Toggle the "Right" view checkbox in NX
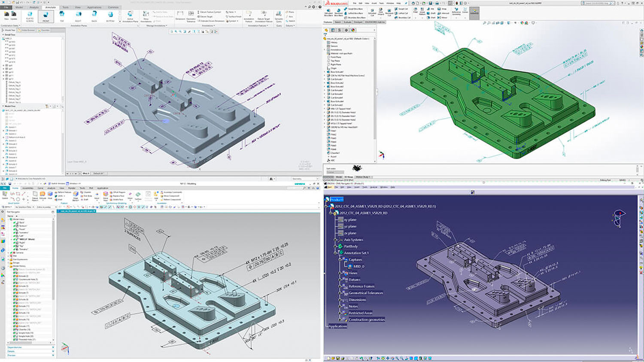Screen dimensions: 644x362 (14, 243)
